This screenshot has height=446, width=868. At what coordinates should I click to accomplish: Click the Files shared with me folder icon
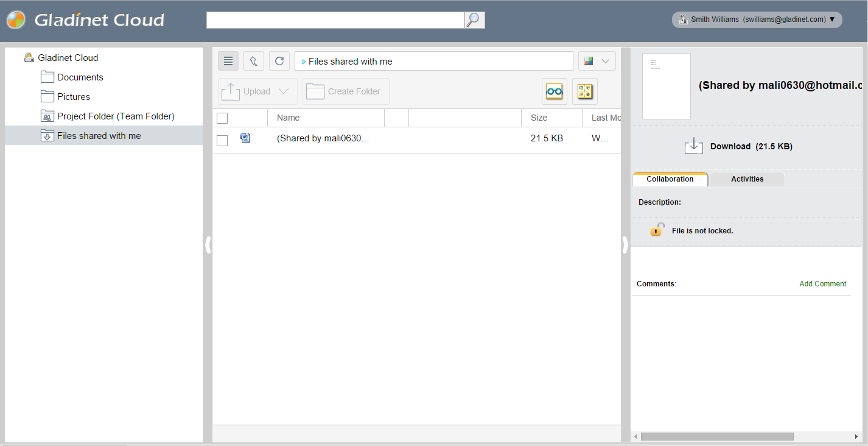[x=47, y=135]
